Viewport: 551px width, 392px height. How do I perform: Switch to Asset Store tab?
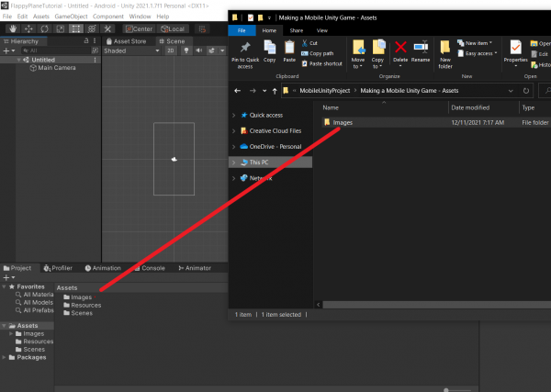tap(126, 41)
